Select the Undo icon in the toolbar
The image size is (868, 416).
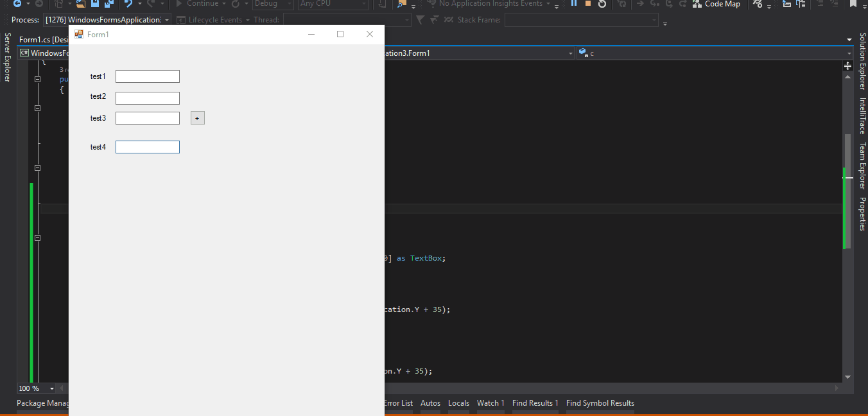click(127, 4)
